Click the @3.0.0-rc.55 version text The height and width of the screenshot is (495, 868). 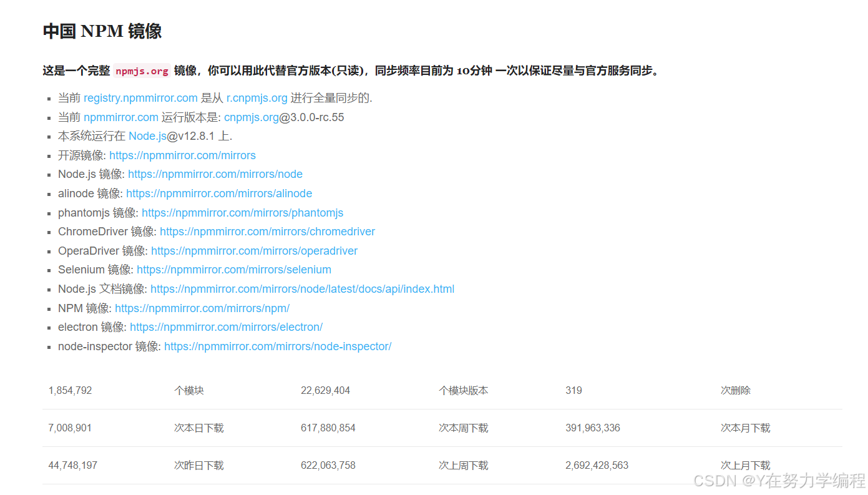click(312, 117)
